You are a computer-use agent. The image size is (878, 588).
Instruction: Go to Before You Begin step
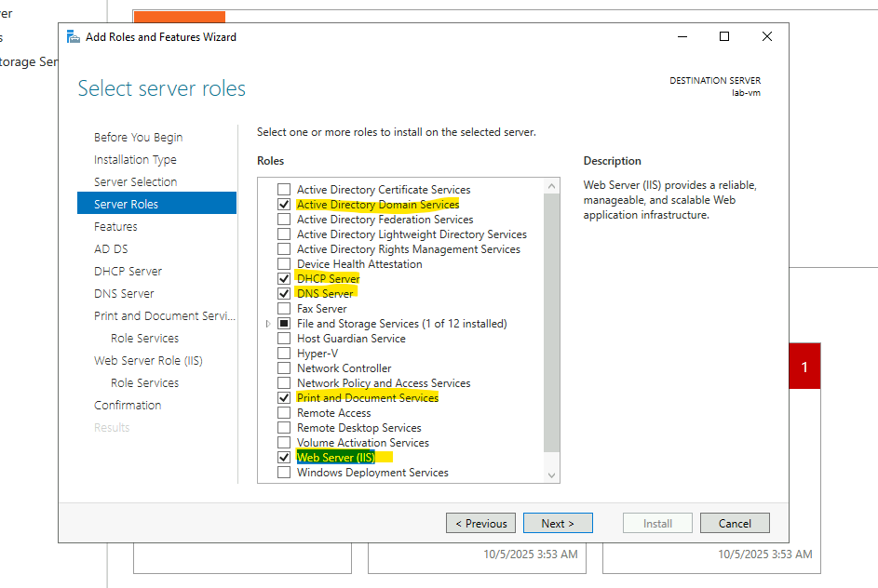[x=139, y=137]
